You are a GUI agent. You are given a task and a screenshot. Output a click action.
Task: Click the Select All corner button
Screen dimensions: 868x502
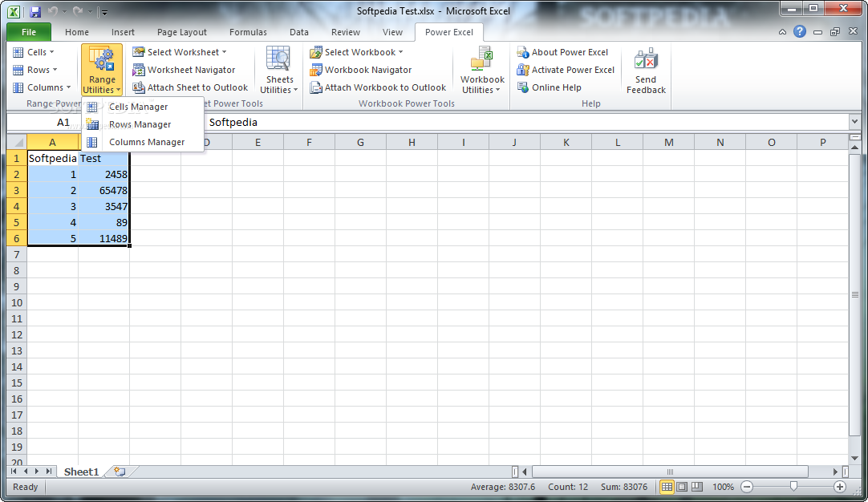click(17, 142)
